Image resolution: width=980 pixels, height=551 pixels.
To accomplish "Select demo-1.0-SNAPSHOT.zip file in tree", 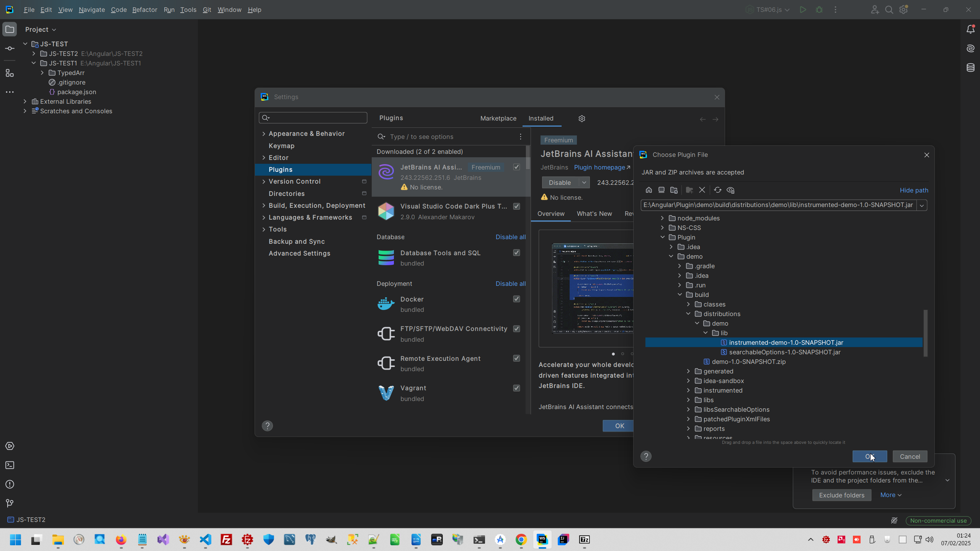I will pos(748,362).
